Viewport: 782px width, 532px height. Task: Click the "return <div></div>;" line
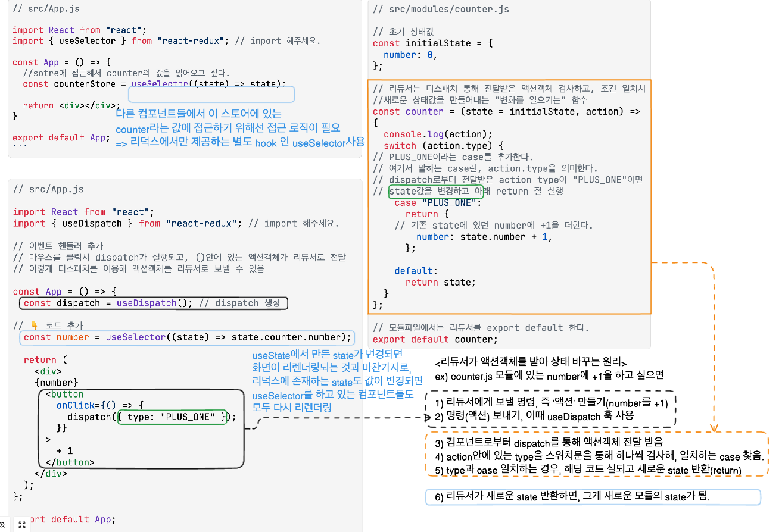coord(71,105)
